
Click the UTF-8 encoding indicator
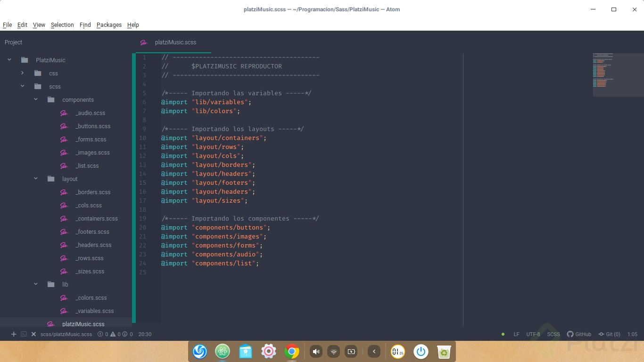[533, 334]
